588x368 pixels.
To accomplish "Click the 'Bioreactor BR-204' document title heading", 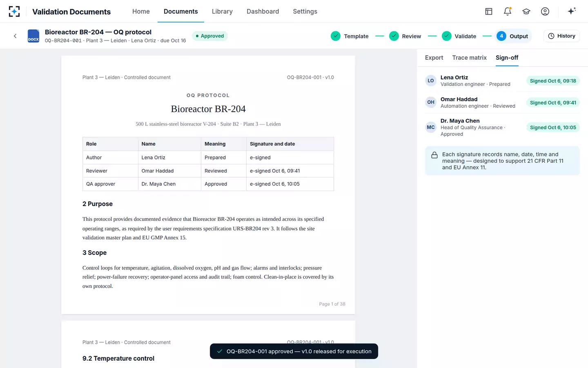I will pyautogui.click(x=208, y=109).
